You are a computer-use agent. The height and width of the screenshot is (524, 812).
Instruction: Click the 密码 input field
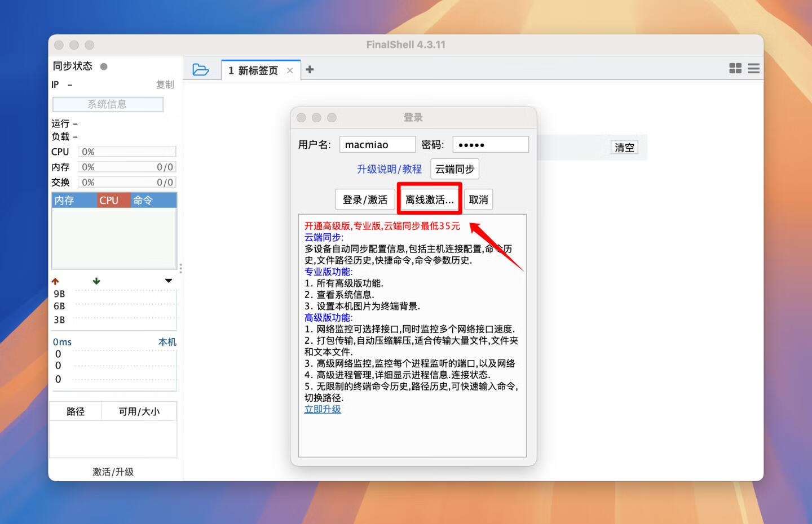click(491, 145)
